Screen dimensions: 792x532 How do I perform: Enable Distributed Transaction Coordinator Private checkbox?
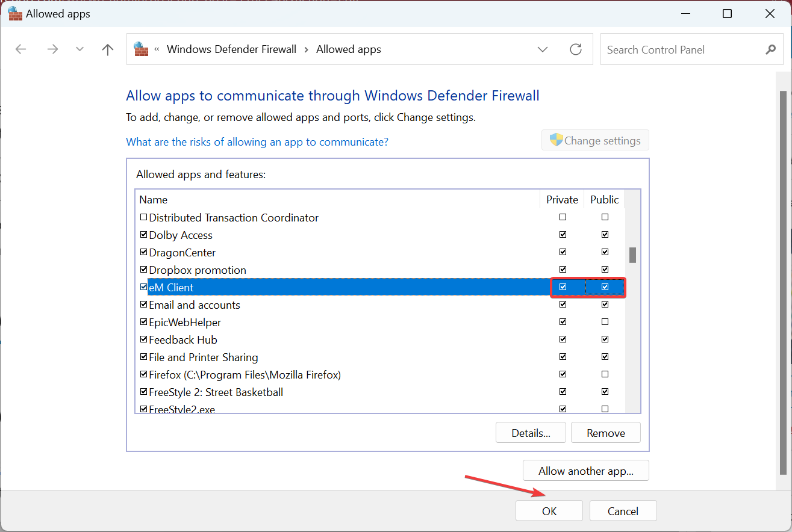(563, 217)
